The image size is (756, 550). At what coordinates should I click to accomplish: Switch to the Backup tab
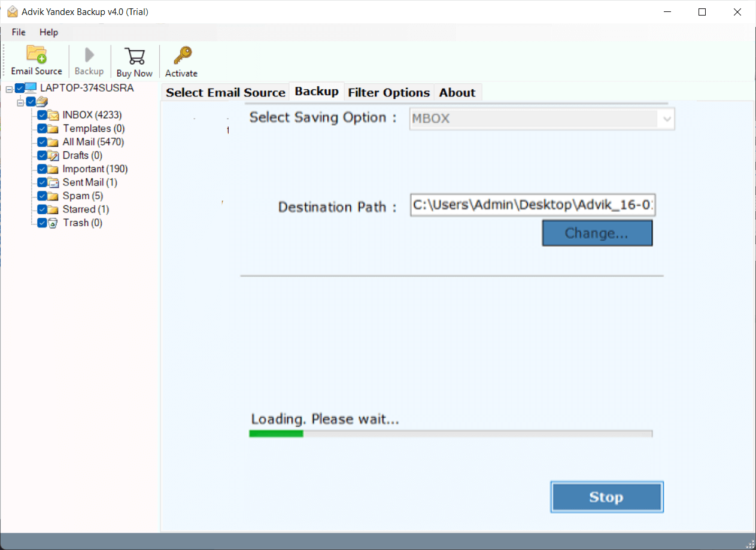(x=317, y=92)
